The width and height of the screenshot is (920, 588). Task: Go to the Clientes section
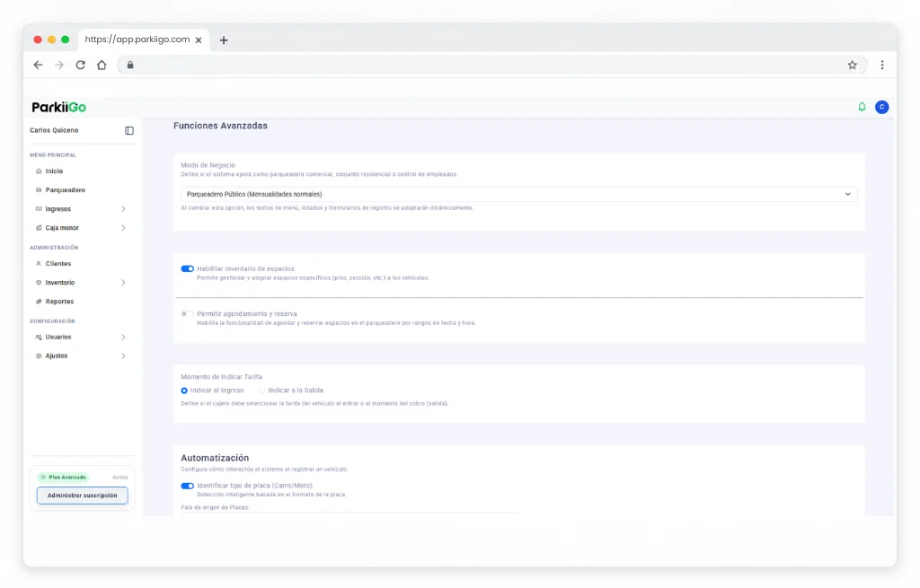point(58,264)
